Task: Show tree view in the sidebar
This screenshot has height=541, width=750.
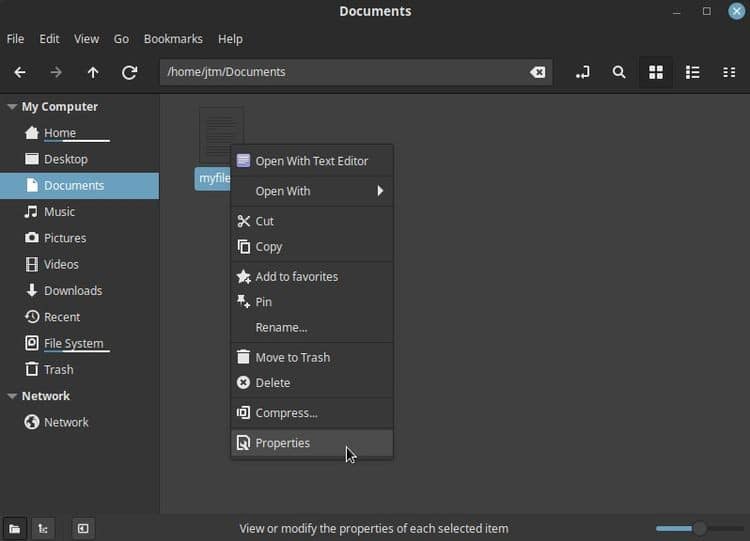Action: [43, 529]
